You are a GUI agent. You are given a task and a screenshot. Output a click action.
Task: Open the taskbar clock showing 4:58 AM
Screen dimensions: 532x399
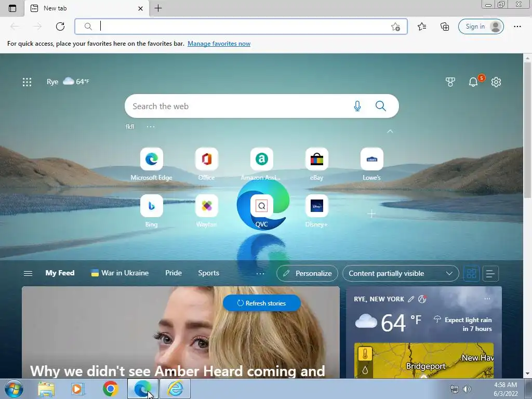pos(506,389)
